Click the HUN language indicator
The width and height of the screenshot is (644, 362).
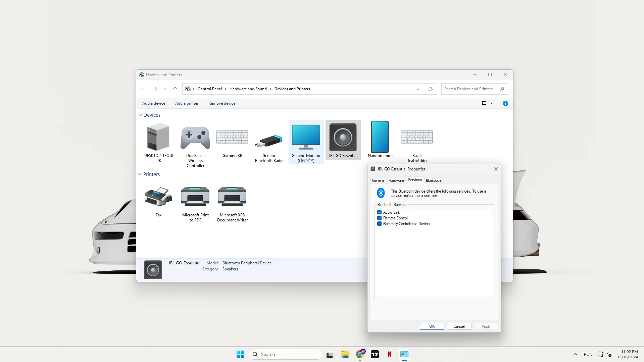(x=588, y=355)
